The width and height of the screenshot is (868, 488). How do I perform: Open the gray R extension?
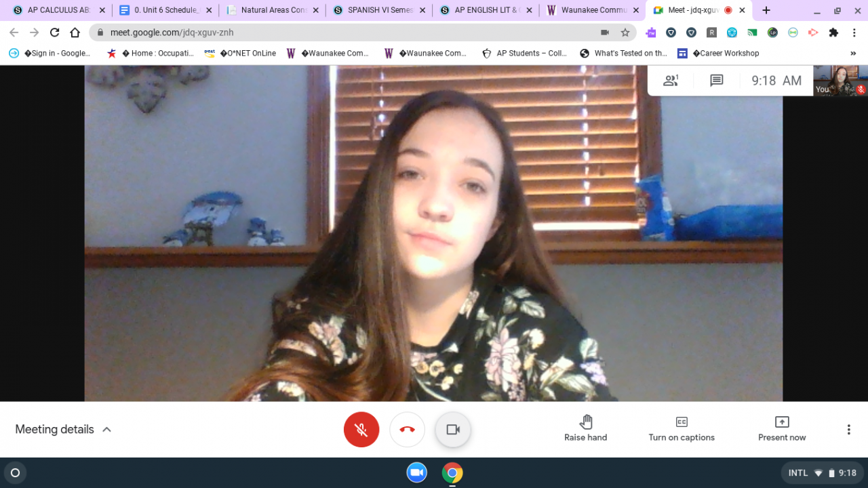(711, 33)
